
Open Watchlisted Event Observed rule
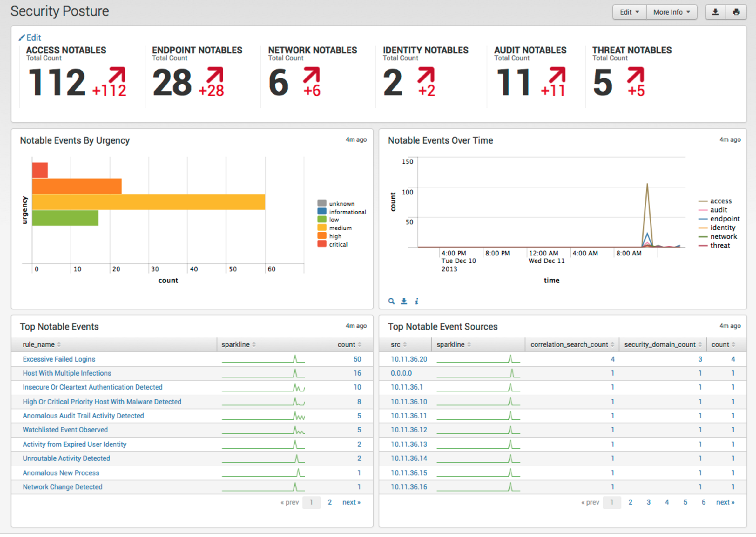(x=65, y=430)
